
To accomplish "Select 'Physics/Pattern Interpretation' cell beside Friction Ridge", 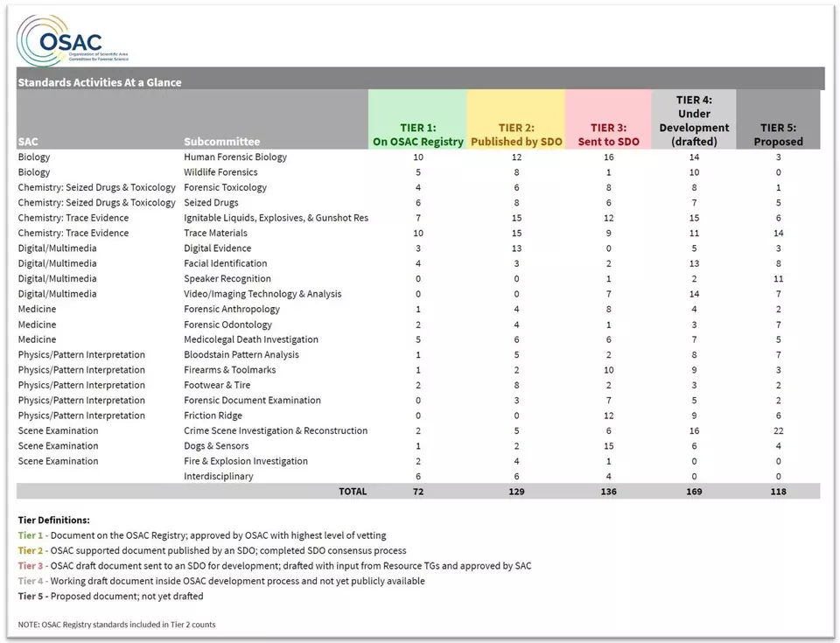I will (81, 416).
